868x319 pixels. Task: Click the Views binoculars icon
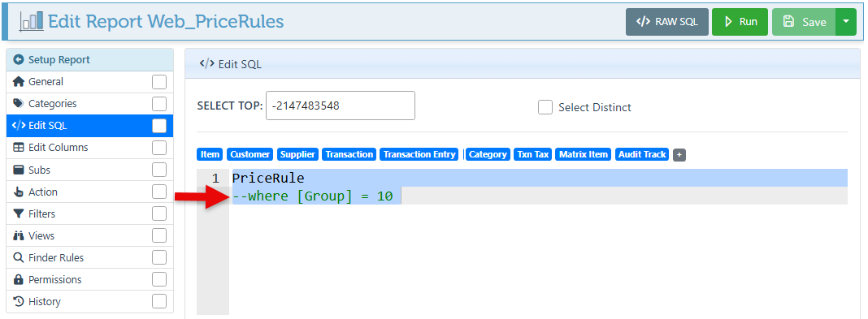tap(19, 236)
